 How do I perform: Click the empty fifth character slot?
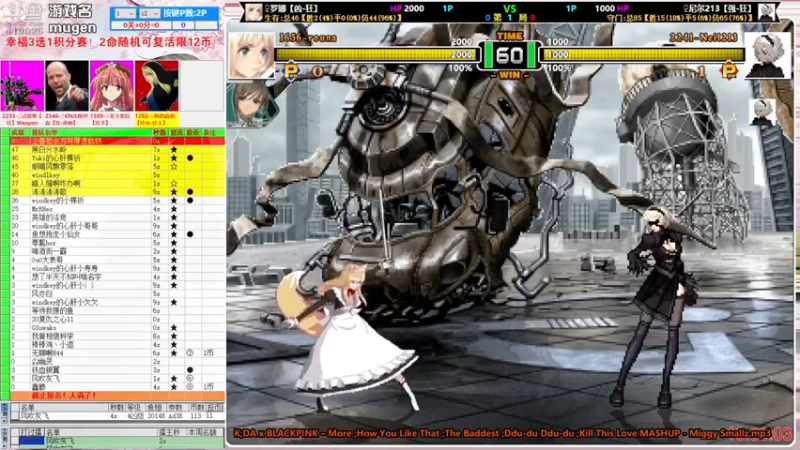tap(202, 86)
